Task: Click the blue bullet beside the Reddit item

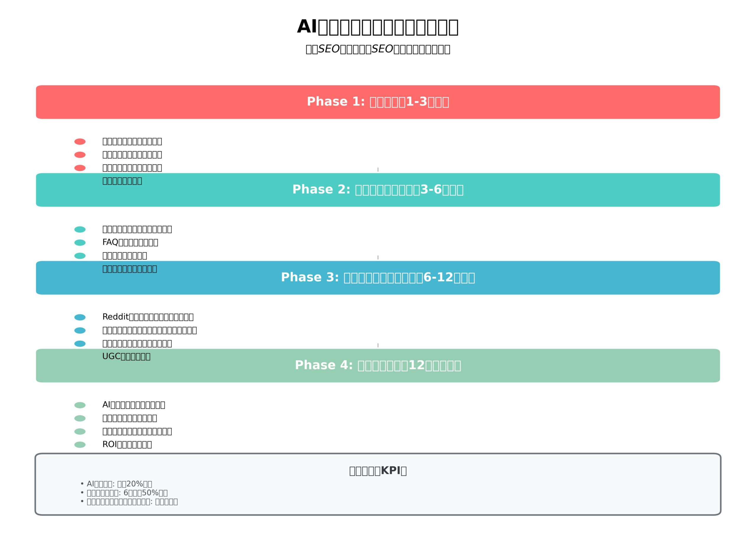Action: [x=80, y=317]
